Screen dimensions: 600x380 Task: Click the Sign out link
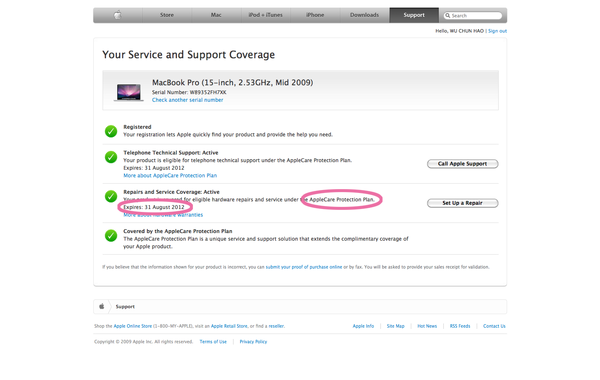pos(497,31)
